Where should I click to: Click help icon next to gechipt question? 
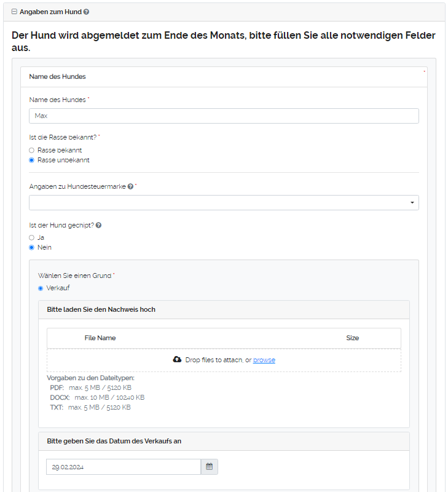point(98,225)
